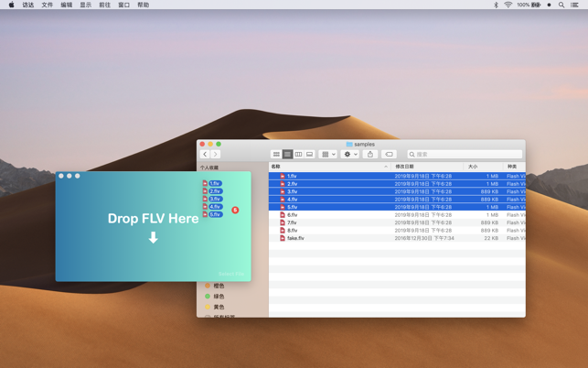The image size is (588, 368).
Task: Click the 6.flv file icon
Action: (x=283, y=215)
